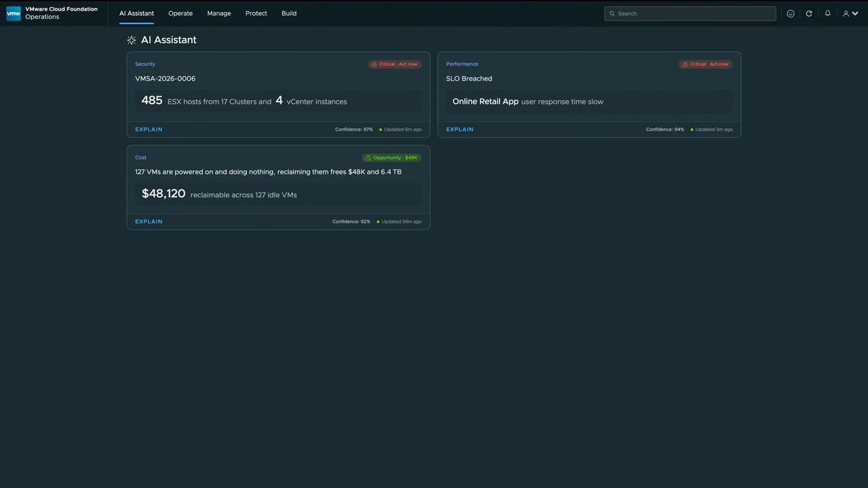Click EXPLAIN on the Cost card

[x=149, y=222]
